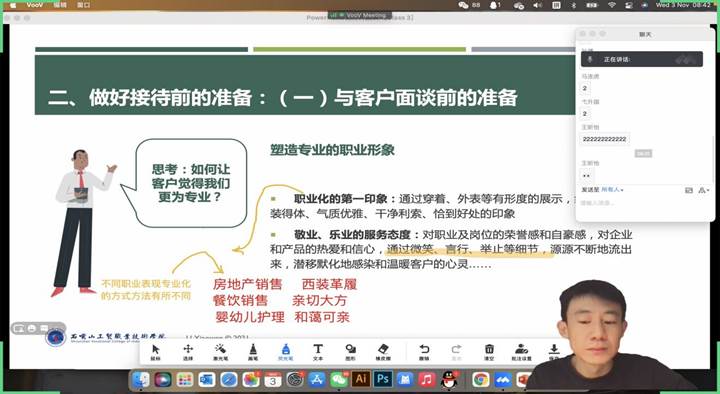Select the highlighter pen tool

pos(286,352)
